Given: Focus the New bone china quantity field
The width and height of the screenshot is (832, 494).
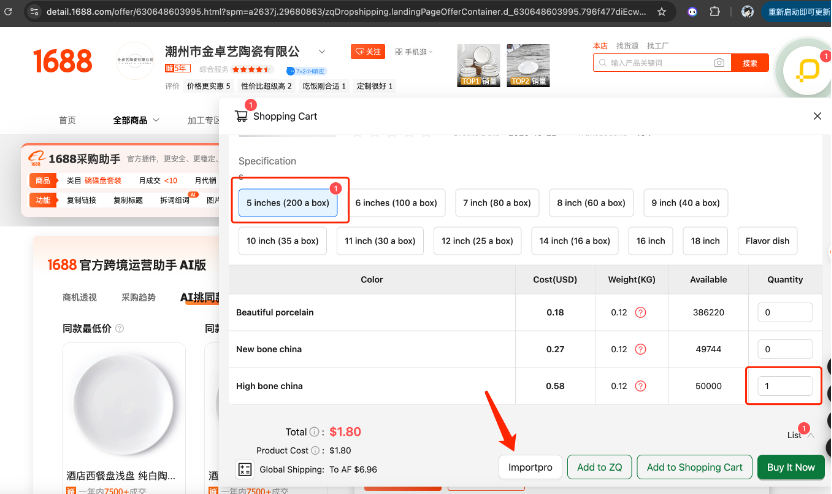Looking at the screenshot, I should coord(785,349).
